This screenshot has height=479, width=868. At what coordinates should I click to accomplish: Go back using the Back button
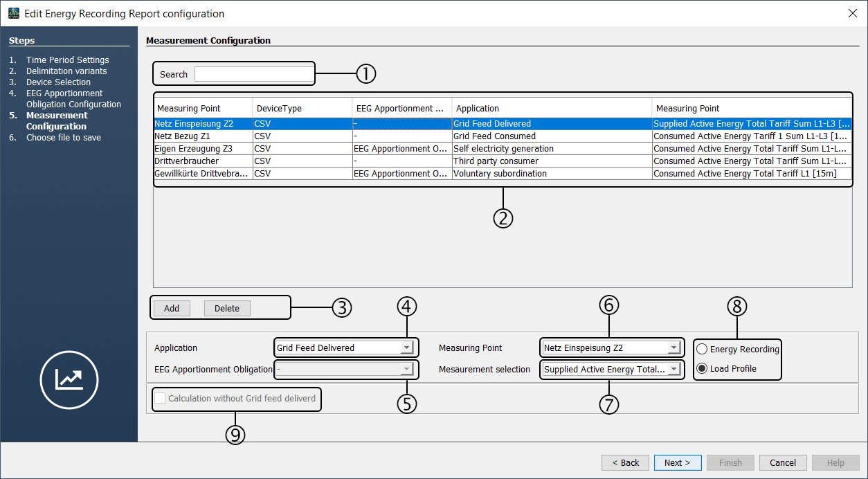[625, 463]
